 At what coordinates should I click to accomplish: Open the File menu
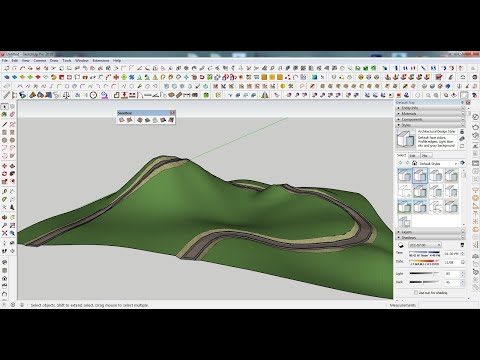pos(5,61)
